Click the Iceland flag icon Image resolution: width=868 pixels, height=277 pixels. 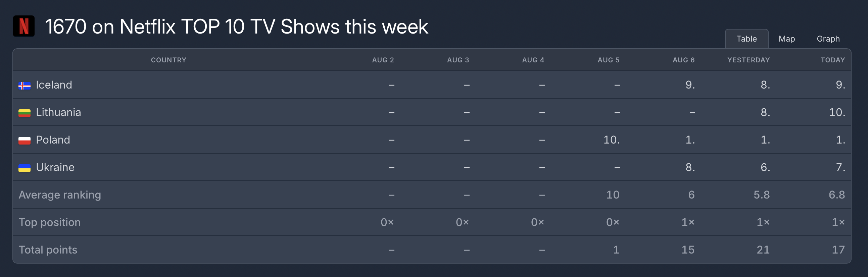[24, 86]
